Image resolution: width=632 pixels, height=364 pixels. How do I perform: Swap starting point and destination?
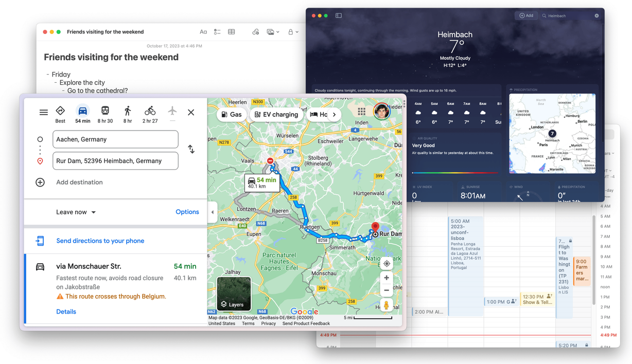coord(191,150)
